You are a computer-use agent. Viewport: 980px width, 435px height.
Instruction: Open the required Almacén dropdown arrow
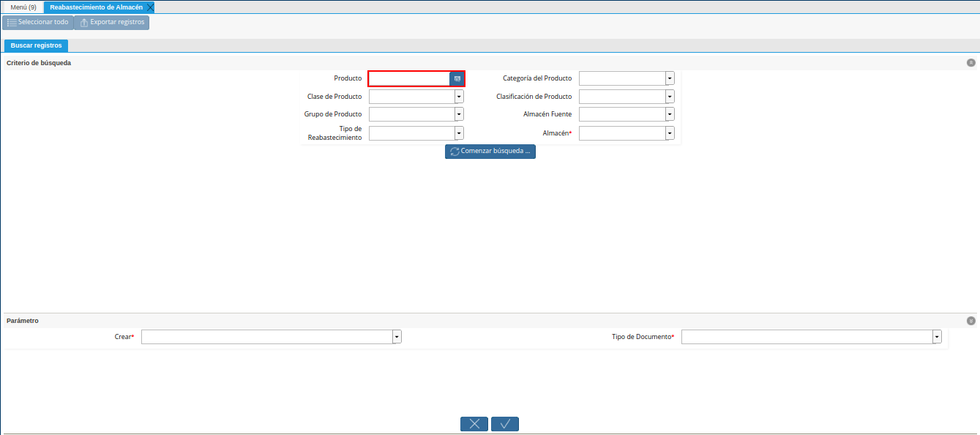(670, 133)
